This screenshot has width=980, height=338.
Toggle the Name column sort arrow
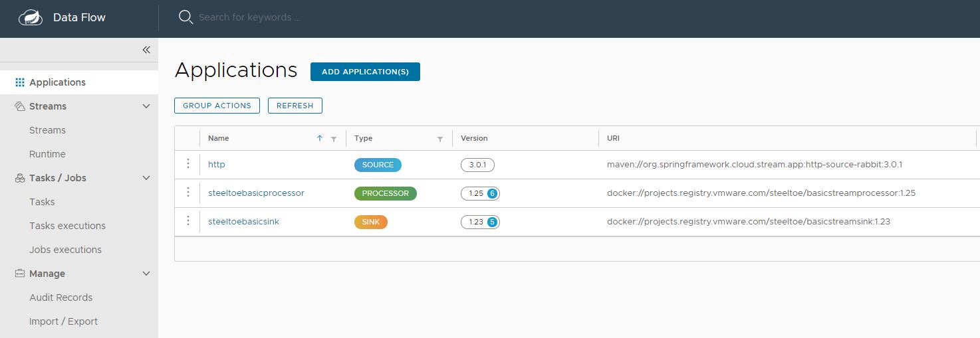[320, 138]
